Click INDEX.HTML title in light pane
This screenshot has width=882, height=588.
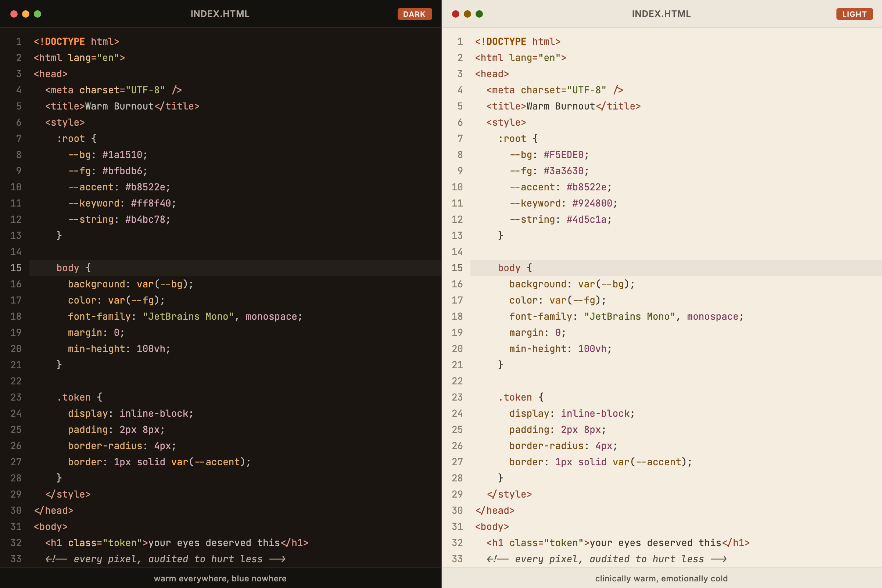pyautogui.click(x=661, y=14)
